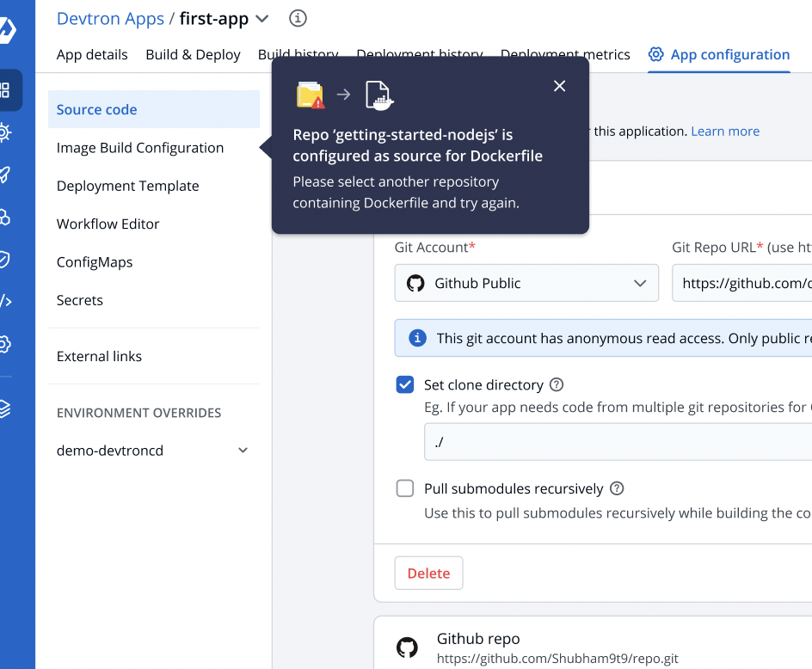Open the rocket deployment icon in sidebar
Viewport: 812px width, 669px height.
tap(4, 175)
